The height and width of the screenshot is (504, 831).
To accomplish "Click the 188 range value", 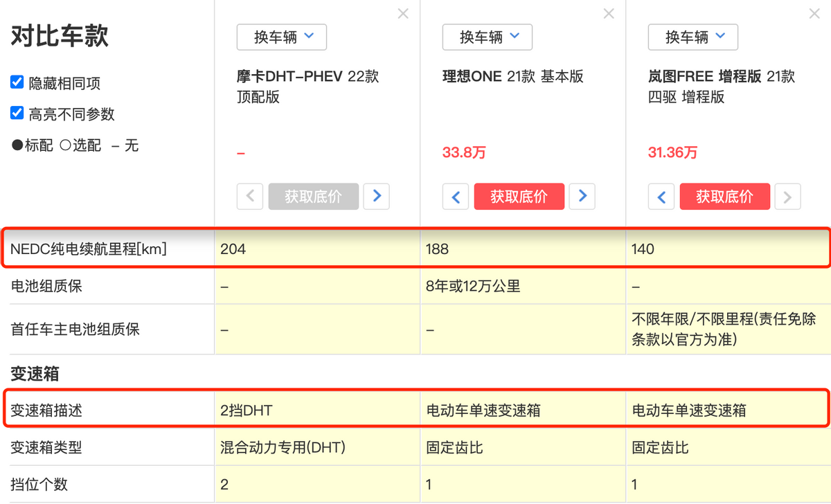I will 438,249.
